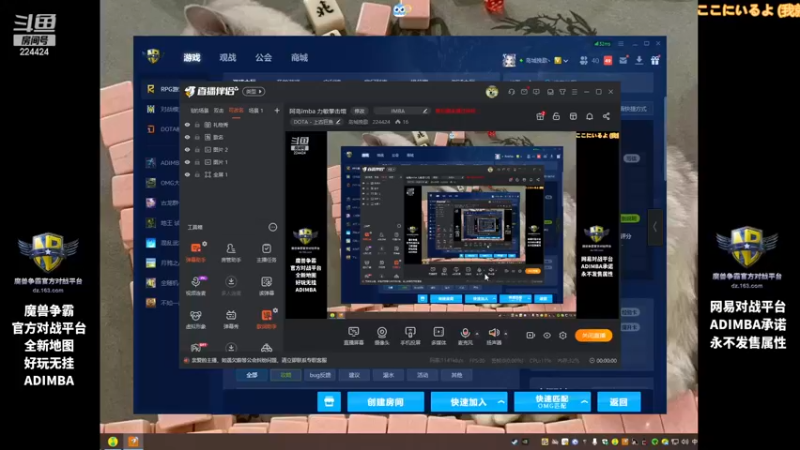Open the companion app hamburger menu icon
Viewport: 800px width, 450px height.
[574, 92]
